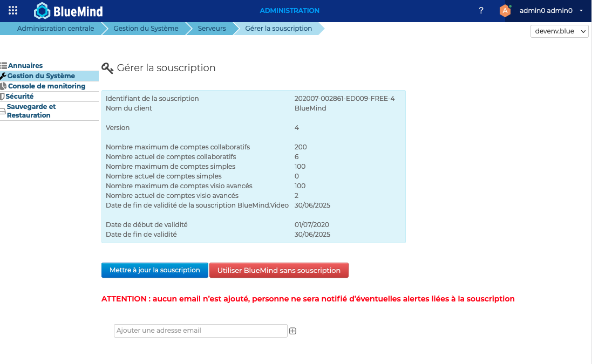Click the key icon by page title

(x=107, y=68)
